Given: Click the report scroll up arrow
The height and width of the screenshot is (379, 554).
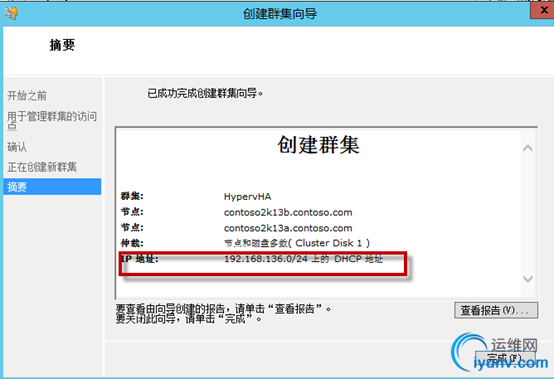Looking at the screenshot, I should click(528, 148).
